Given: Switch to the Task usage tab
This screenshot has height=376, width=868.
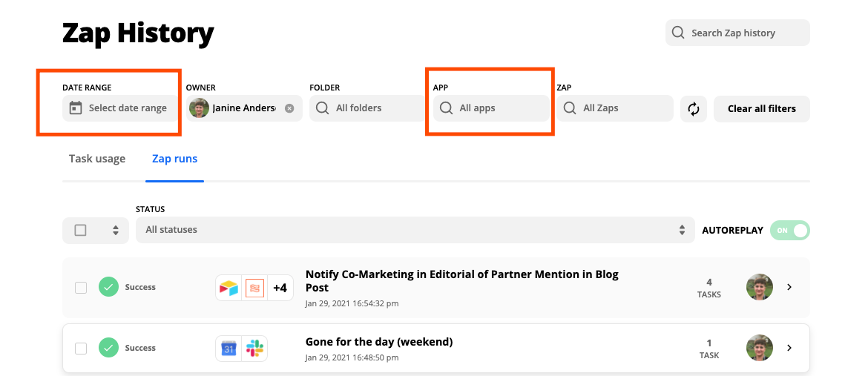Looking at the screenshot, I should pos(97,159).
